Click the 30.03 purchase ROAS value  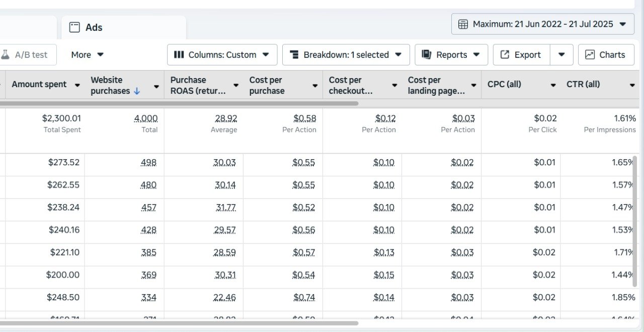(225, 163)
